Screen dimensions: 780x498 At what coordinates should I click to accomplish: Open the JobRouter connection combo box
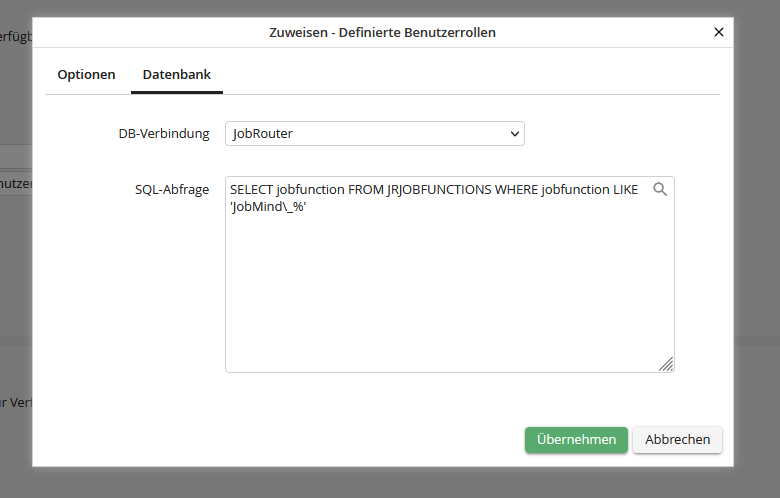tap(374, 133)
